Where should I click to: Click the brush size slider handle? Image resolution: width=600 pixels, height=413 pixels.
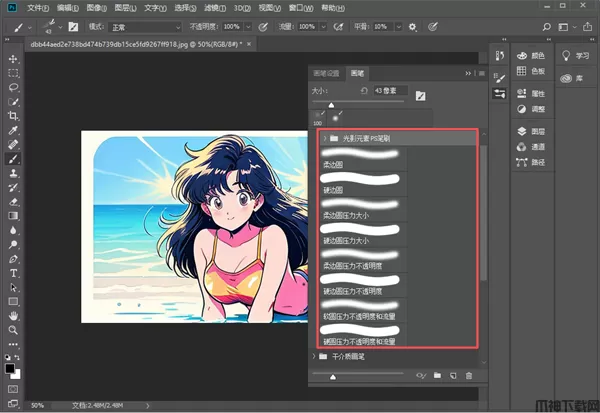click(x=331, y=104)
